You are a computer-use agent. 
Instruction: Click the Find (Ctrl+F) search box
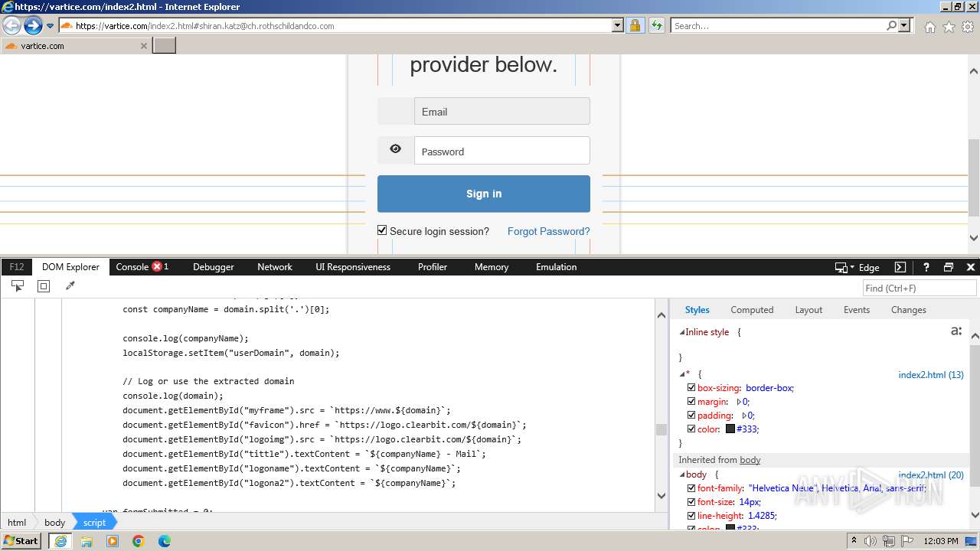point(920,288)
